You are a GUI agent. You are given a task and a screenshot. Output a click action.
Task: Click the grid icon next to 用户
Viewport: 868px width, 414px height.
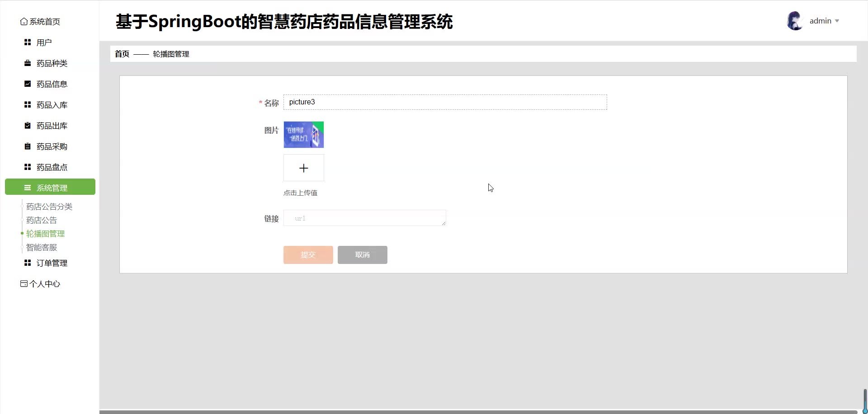point(28,42)
